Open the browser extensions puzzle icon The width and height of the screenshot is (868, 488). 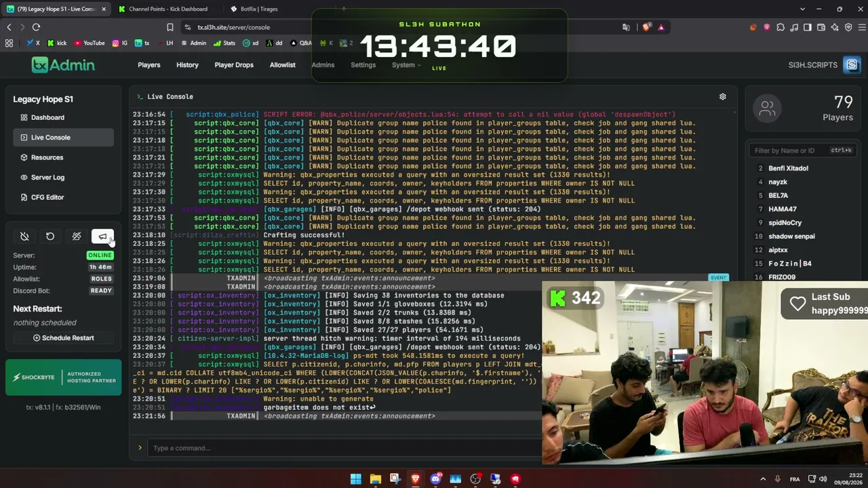781,27
